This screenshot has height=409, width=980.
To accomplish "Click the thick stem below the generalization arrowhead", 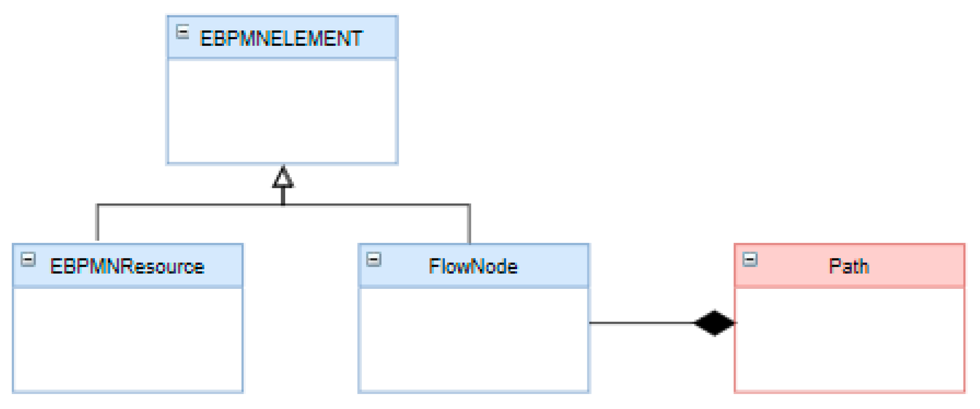I will [283, 196].
